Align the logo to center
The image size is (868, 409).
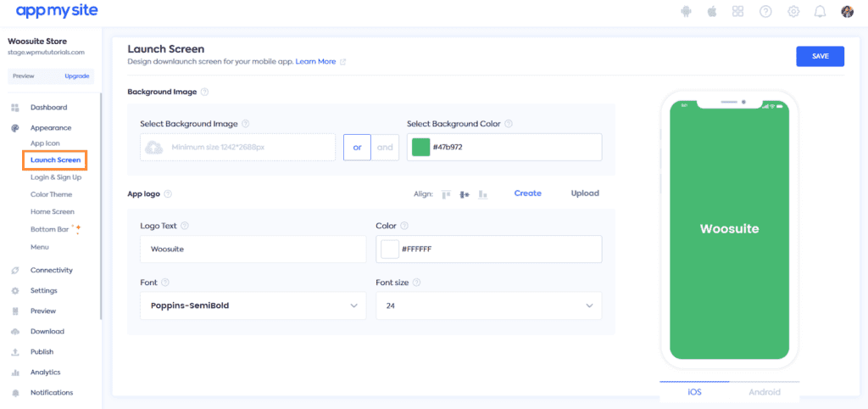coord(465,194)
